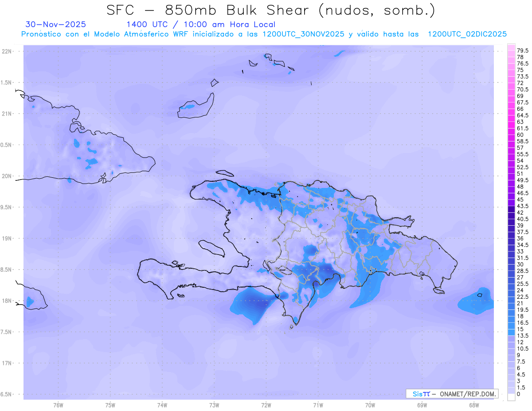Viewport: 532px width, 411px height.
Task: Click the color bar value "66"
Action: pos(520,109)
